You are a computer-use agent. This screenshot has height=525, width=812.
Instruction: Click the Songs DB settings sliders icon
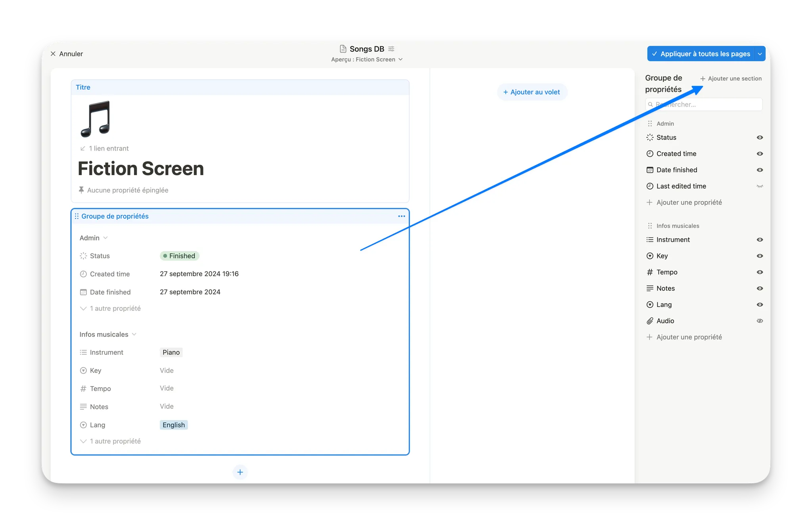click(x=391, y=49)
